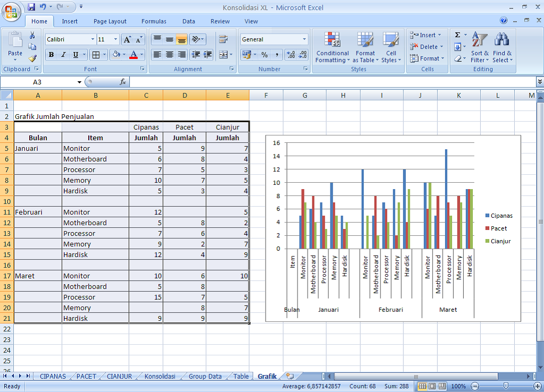Click the Format Painter icon
Screen dimensions: 544x392
(x=32, y=58)
